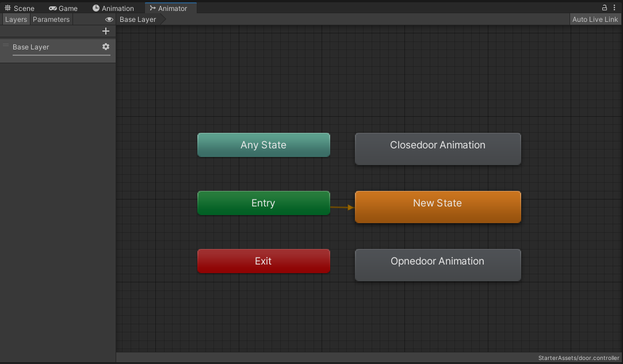Select the Closedoor Animation state
The width and height of the screenshot is (623, 364).
(x=437, y=148)
